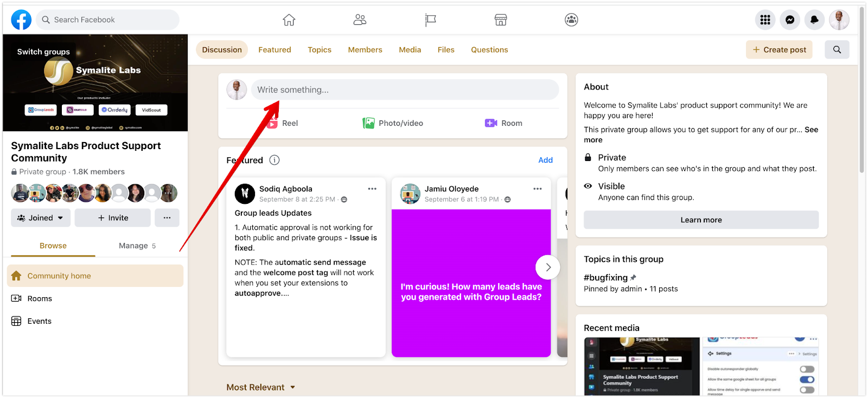Open the notifications bell icon
This screenshot has width=868, height=398.
click(814, 20)
